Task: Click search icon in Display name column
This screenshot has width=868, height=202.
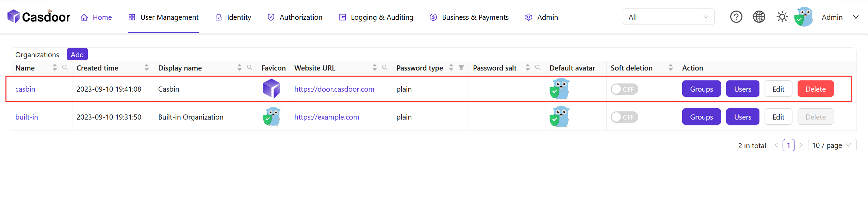Action: [x=250, y=67]
